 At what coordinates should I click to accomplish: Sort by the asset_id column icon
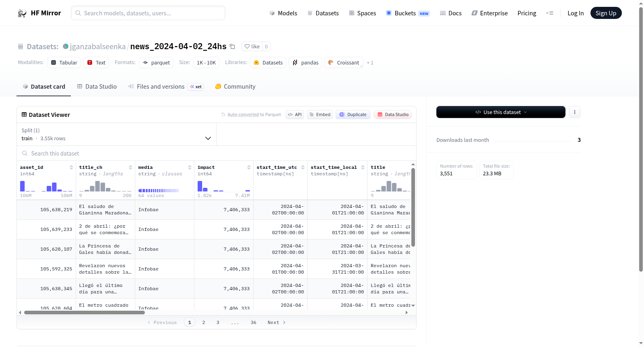[x=71, y=167]
